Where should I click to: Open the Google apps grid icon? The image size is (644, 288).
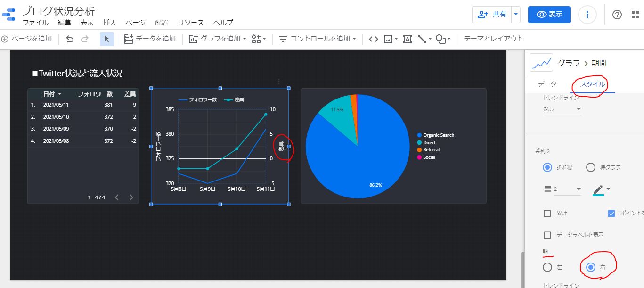[x=636, y=15]
